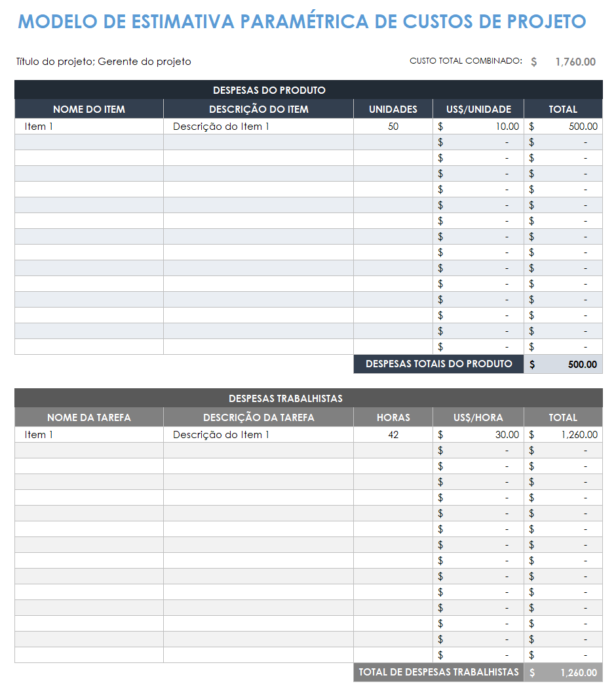Click the HORAS column header

coord(393,417)
